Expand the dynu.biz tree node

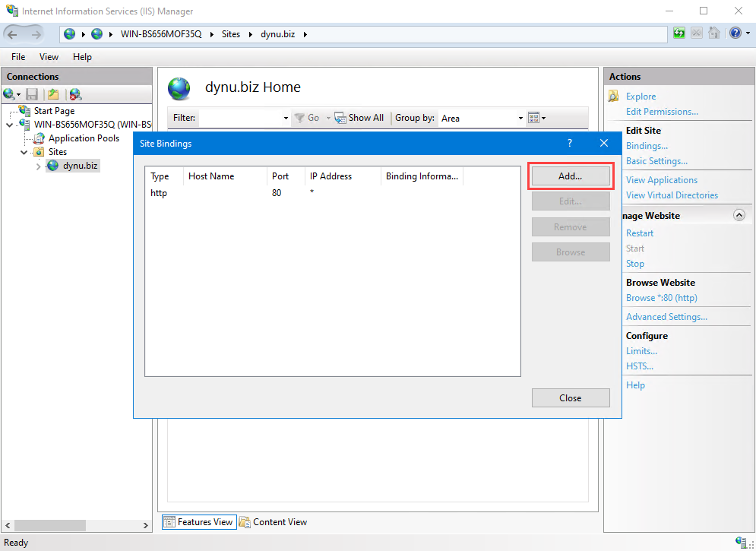coord(39,166)
